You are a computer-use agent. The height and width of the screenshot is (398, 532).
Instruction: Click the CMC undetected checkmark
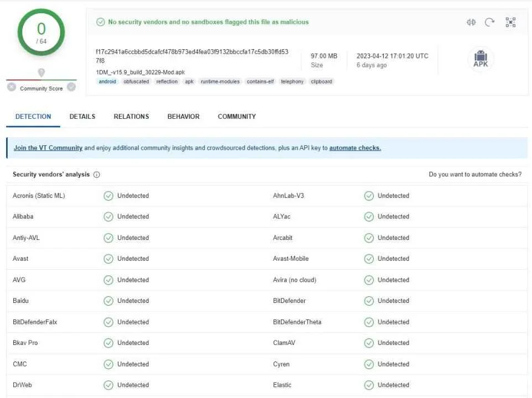[x=108, y=364]
